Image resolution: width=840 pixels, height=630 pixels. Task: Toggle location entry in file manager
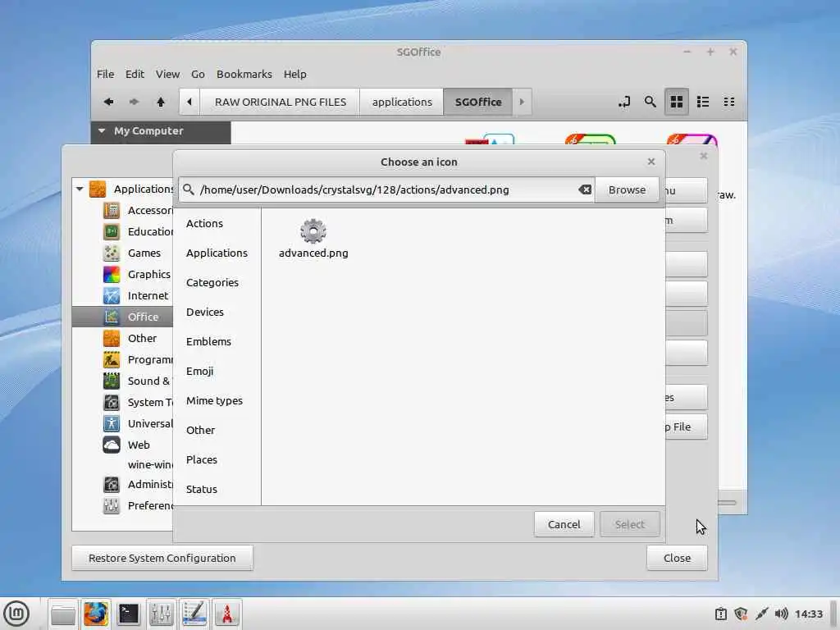pyautogui.click(x=624, y=102)
